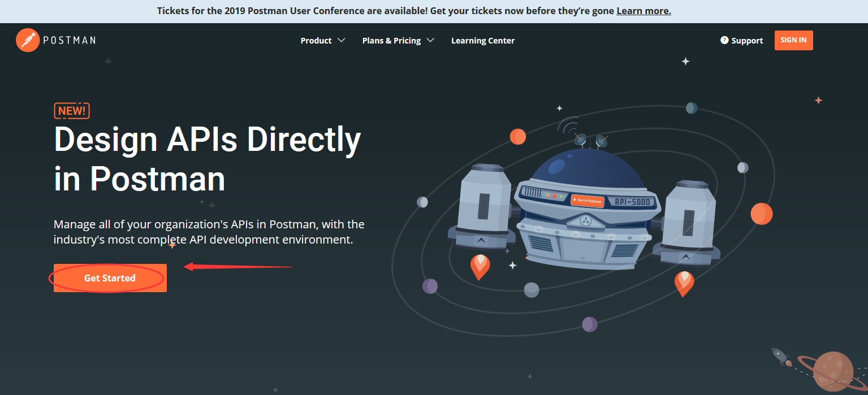Click the SIGN IN button
The image size is (868, 395).
(793, 40)
